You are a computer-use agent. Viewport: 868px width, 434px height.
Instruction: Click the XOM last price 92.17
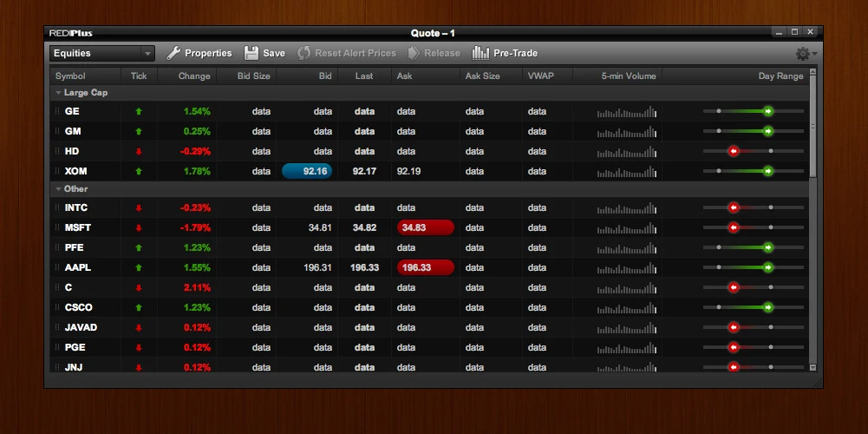tap(364, 171)
